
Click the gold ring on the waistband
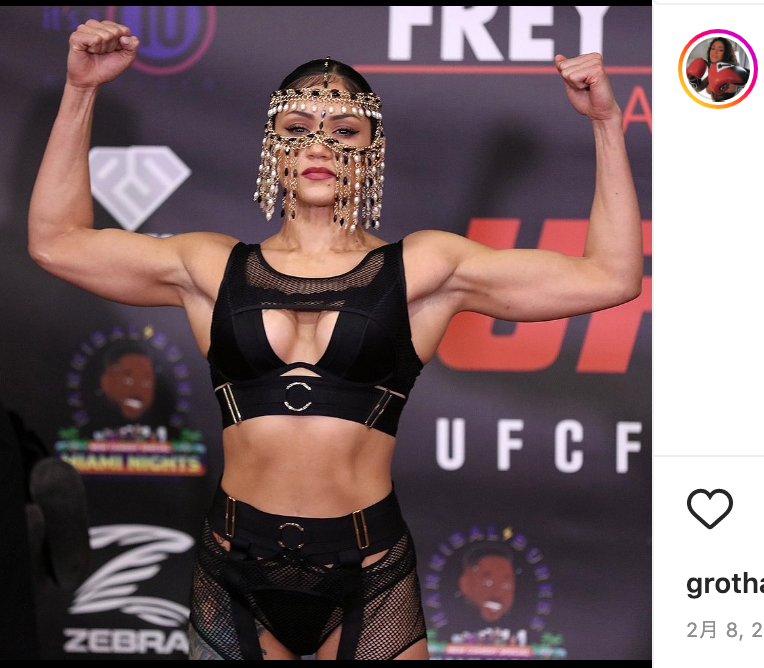(x=291, y=535)
